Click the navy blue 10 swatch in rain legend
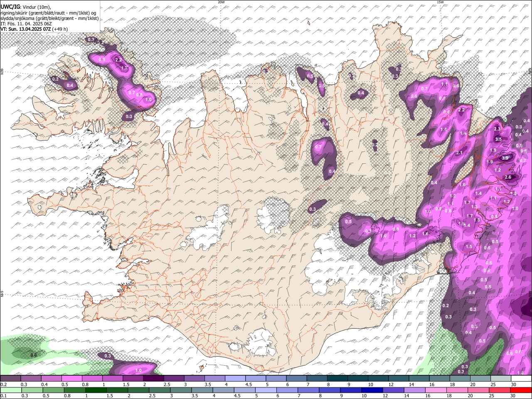This screenshot has height=399, width=532. point(372,390)
